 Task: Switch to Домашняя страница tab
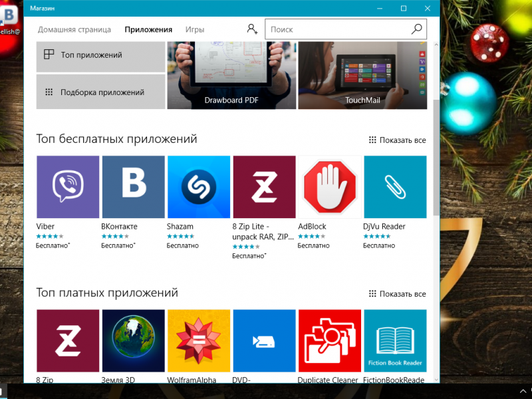[x=74, y=29]
